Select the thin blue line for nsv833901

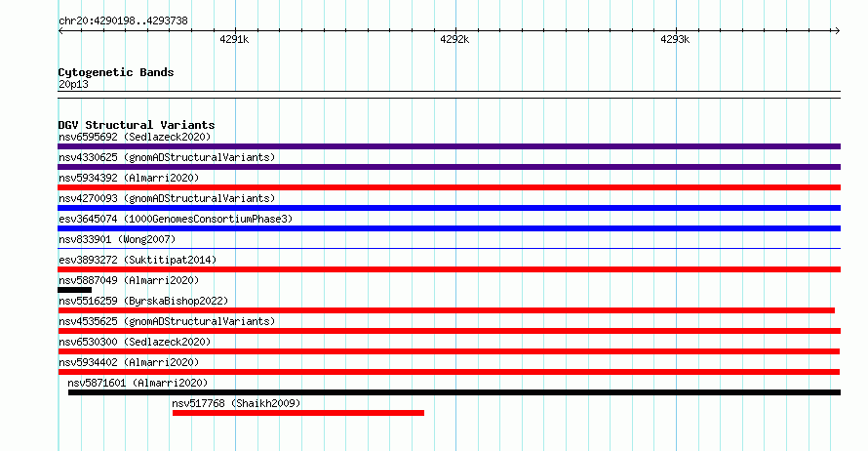[449, 248]
